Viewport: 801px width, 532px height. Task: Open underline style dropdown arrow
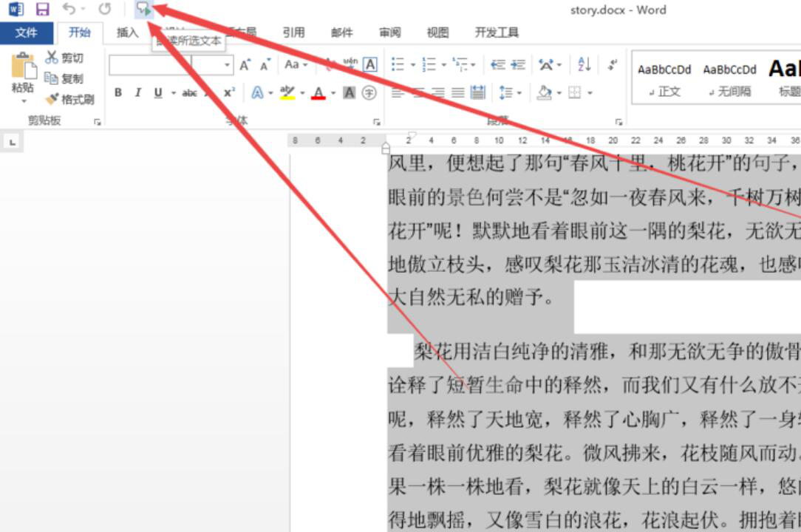173,93
